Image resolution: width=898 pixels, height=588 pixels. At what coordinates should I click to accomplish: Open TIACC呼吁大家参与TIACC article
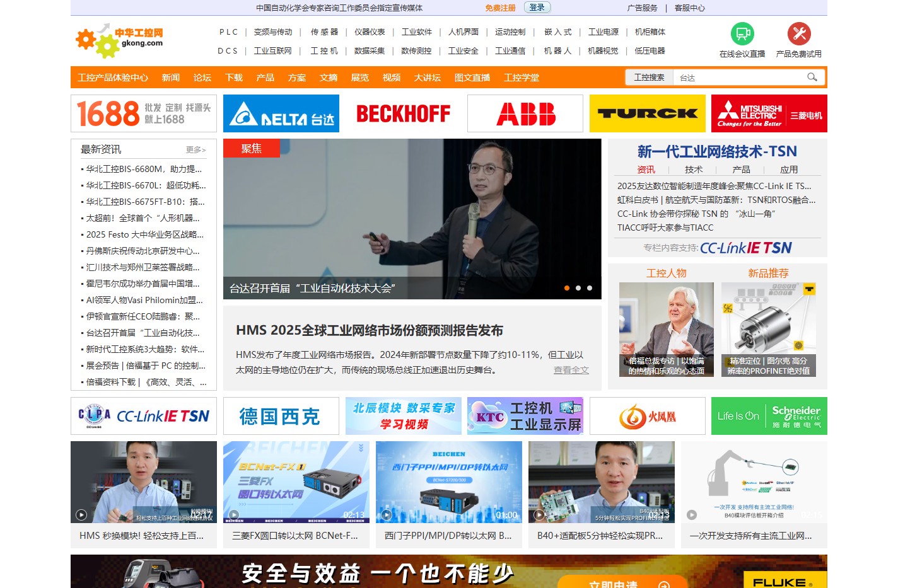[x=665, y=228]
